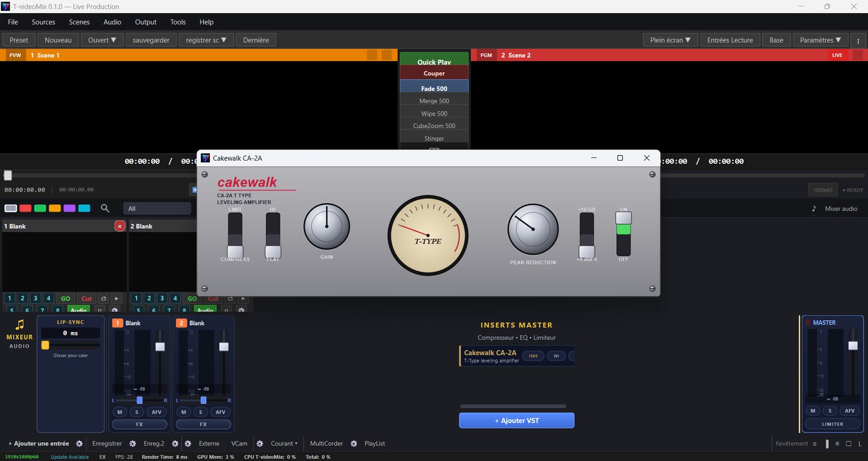The width and height of the screenshot is (868, 461).
Task: Select the grid layout icon in bottom bar
Action: (x=837, y=444)
